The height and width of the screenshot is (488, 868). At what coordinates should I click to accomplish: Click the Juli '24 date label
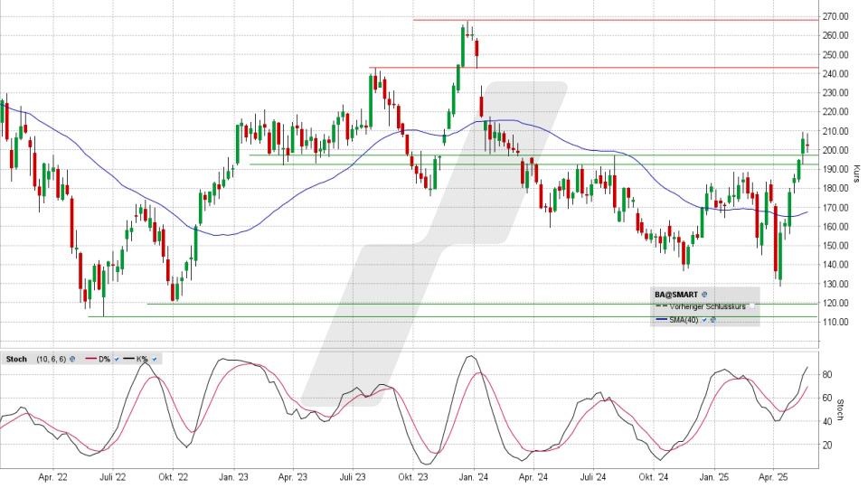click(x=593, y=477)
